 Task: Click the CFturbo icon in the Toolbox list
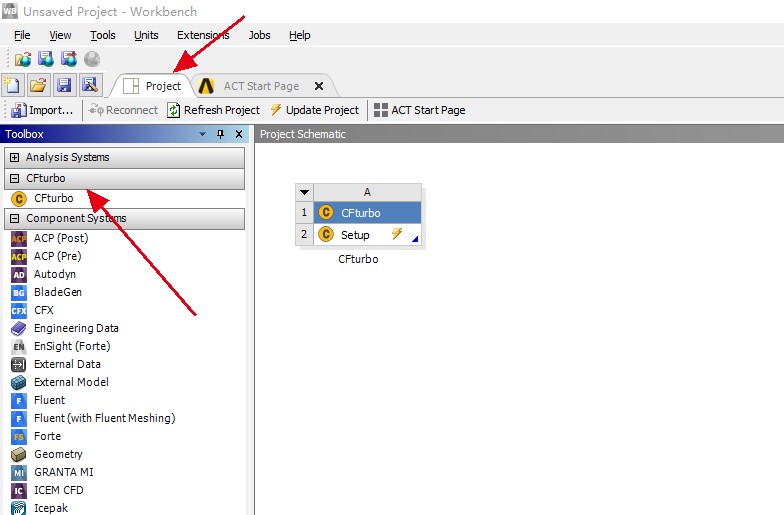tap(18, 198)
